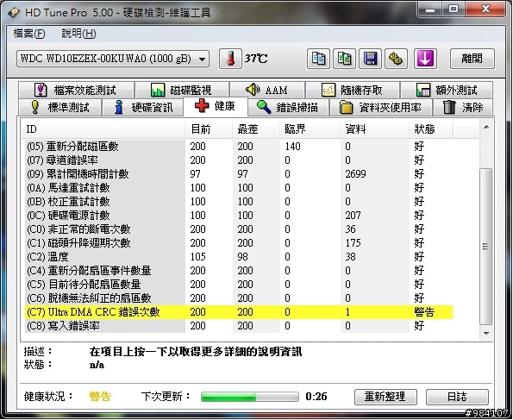Select the (C8) 寫入錯誤率 row

tap(239, 326)
